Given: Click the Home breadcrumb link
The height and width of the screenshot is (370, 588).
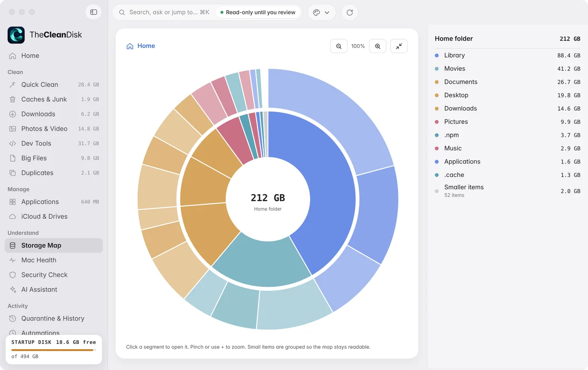Looking at the screenshot, I should pos(146,46).
